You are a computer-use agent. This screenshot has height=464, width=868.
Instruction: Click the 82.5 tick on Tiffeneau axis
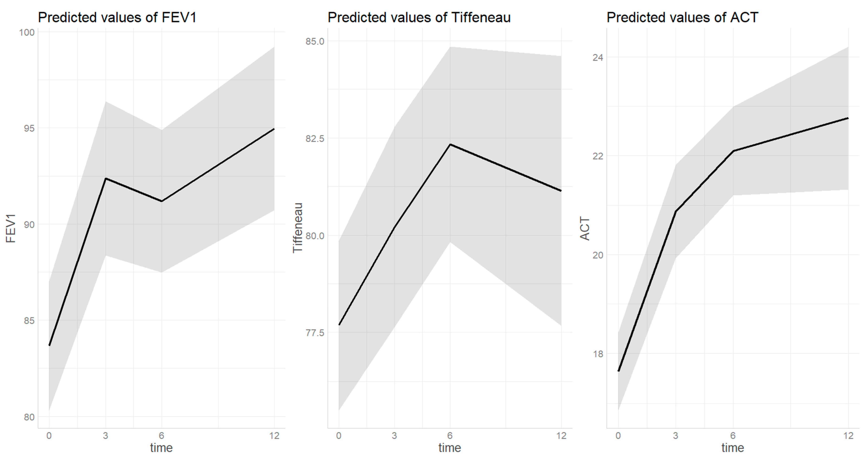(315, 138)
